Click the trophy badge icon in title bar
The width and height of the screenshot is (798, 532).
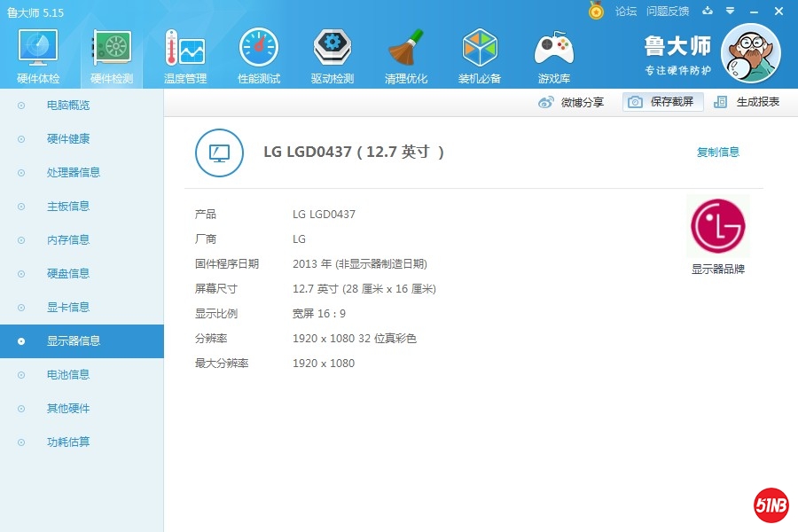[594, 12]
